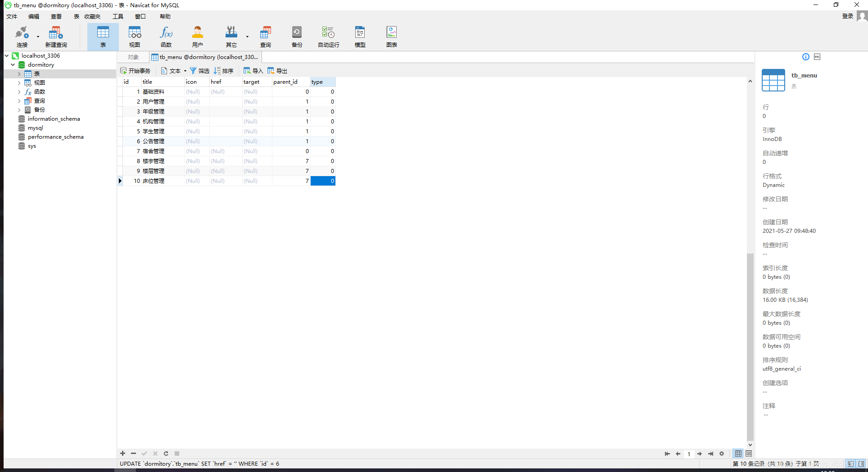Go to last page of records
This screenshot has height=472, width=868.
pyautogui.click(x=710, y=454)
